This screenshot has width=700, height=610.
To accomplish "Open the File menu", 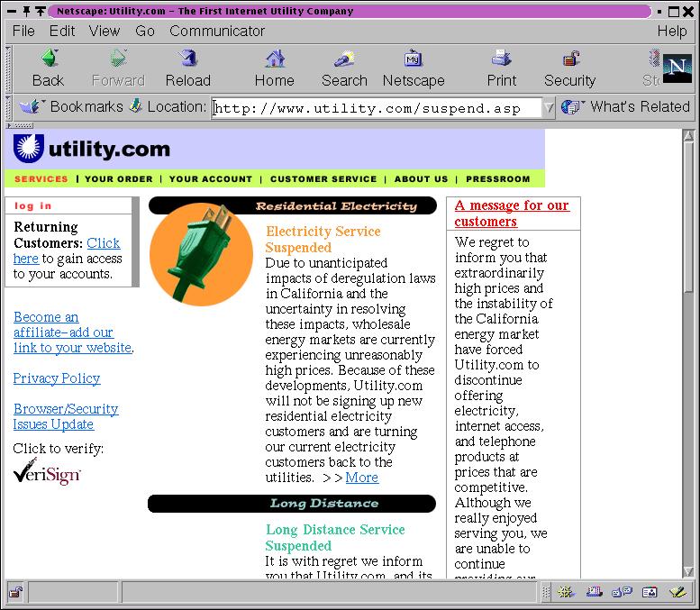I will pyautogui.click(x=23, y=31).
